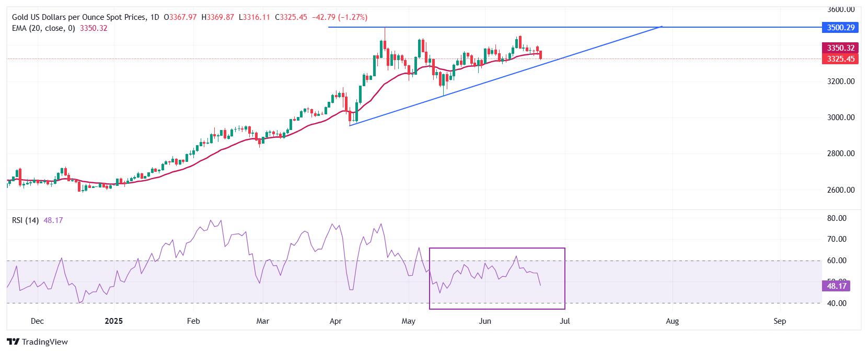Open the Gold US Dollars per Ounce title
The width and height of the screenshot is (868, 353).
click(79, 17)
